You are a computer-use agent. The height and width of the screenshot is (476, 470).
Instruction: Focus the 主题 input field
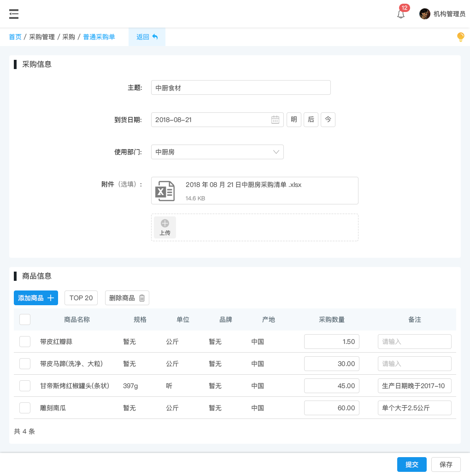pyautogui.click(x=241, y=88)
